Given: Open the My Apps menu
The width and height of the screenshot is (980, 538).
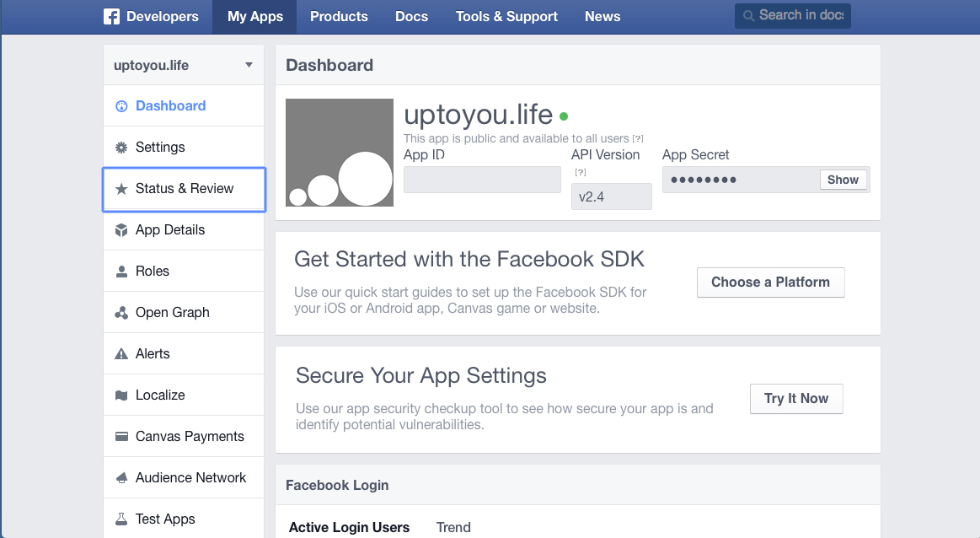Looking at the screenshot, I should pyautogui.click(x=255, y=17).
